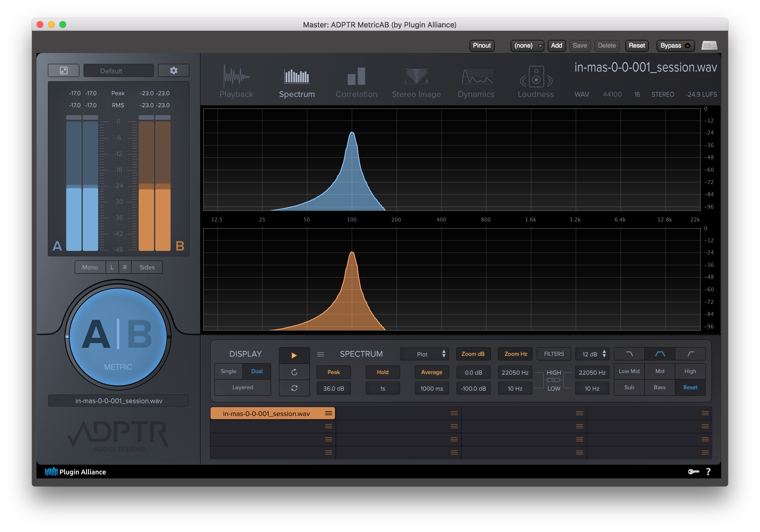
Task: Open the Playback waveform view
Action: coord(236,81)
